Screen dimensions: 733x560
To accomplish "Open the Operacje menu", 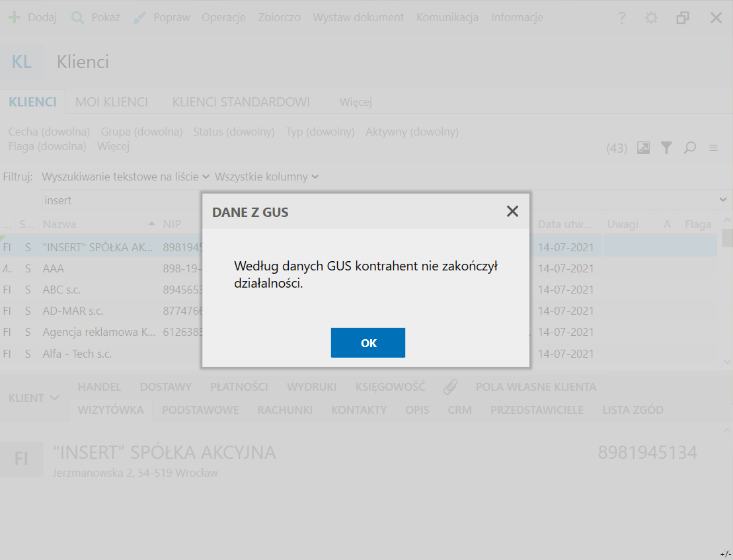I will coord(223,18).
